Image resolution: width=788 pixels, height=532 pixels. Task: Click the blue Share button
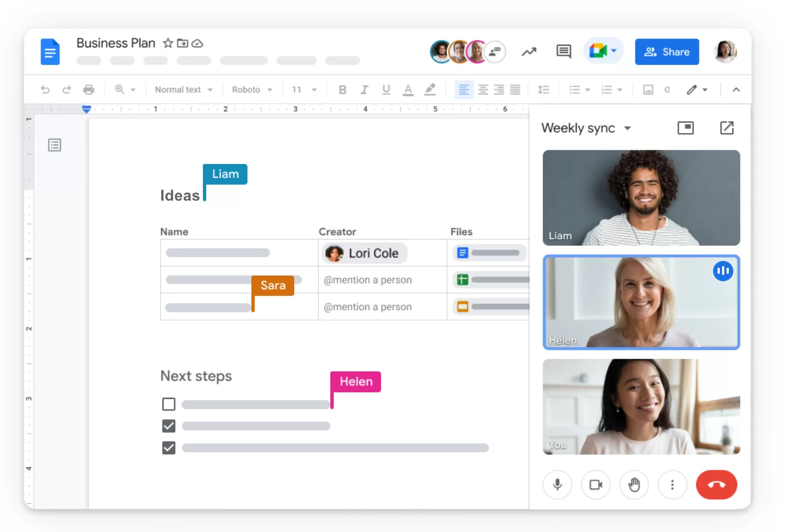pyautogui.click(x=667, y=52)
